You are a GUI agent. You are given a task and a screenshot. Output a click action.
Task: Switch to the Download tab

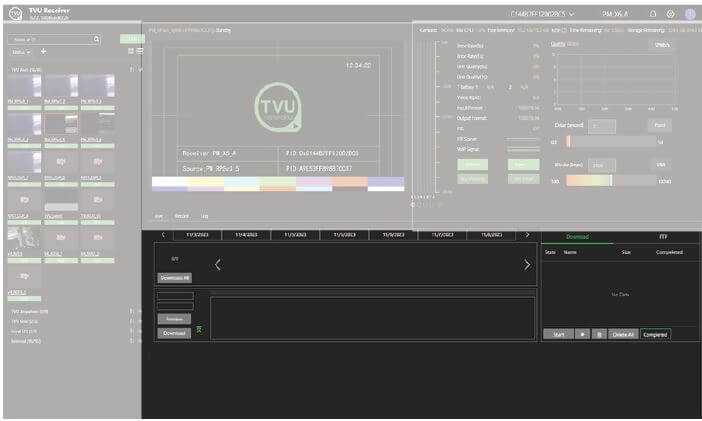[577, 236]
